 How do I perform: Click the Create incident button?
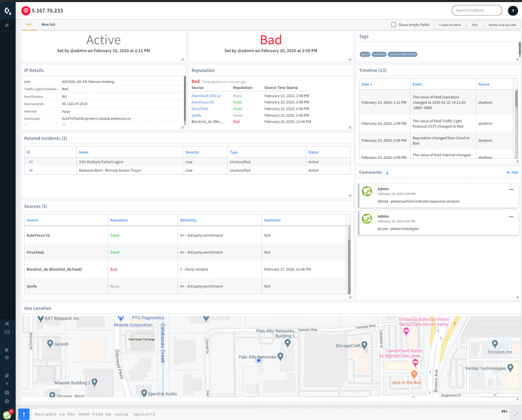[x=449, y=25]
